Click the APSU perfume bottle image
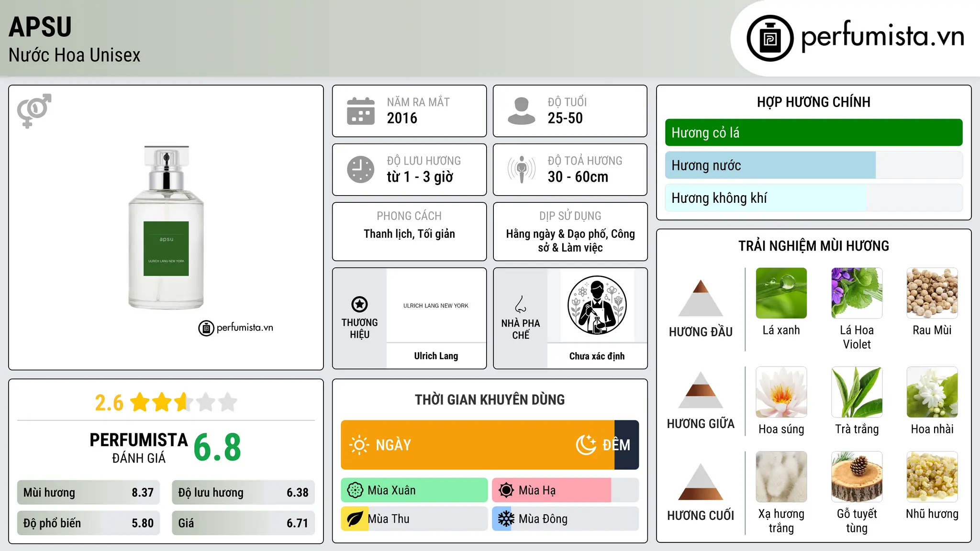980x551 pixels. click(166, 227)
